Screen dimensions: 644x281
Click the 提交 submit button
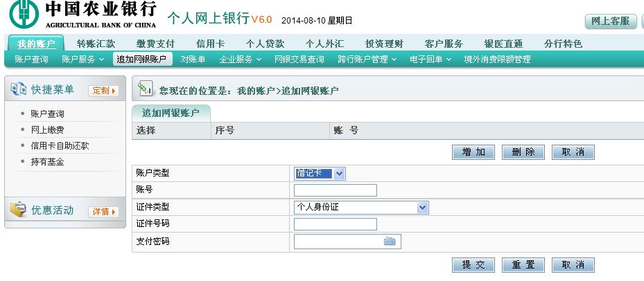tap(473, 265)
